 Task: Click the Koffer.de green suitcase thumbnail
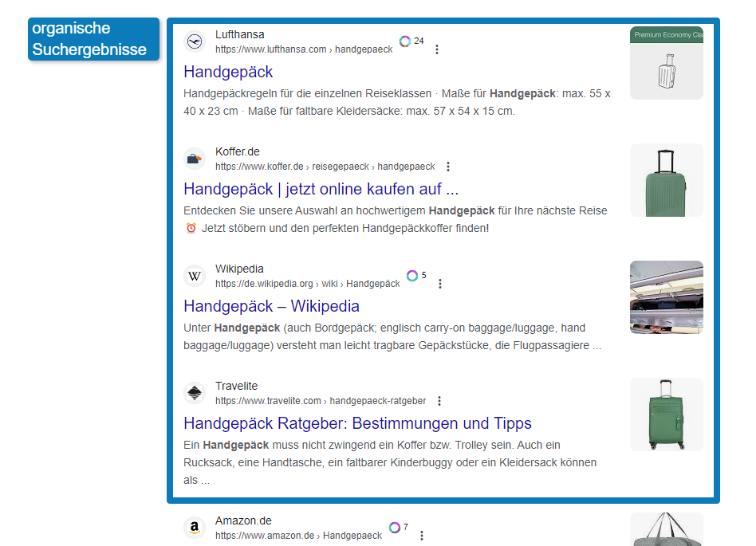pyautogui.click(x=667, y=180)
